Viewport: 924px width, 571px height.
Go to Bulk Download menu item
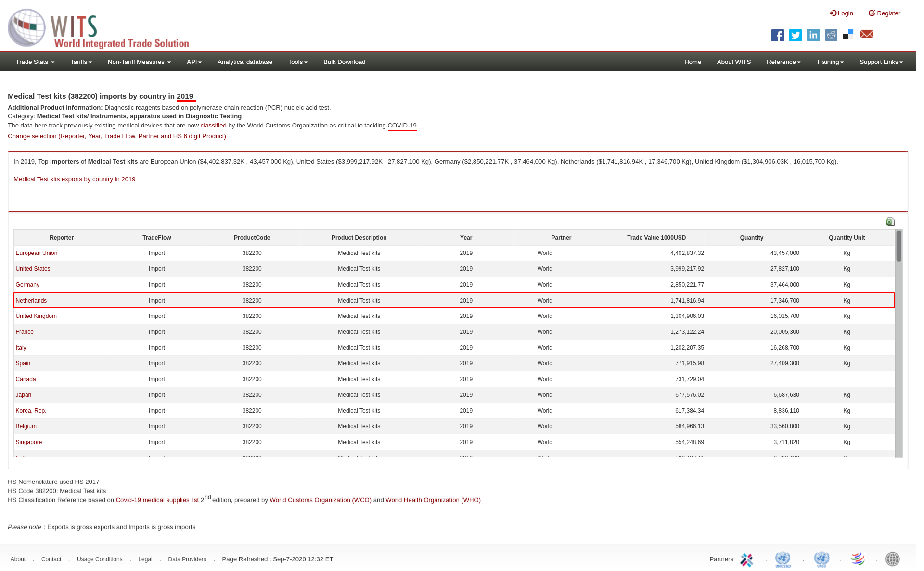click(x=344, y=62)
